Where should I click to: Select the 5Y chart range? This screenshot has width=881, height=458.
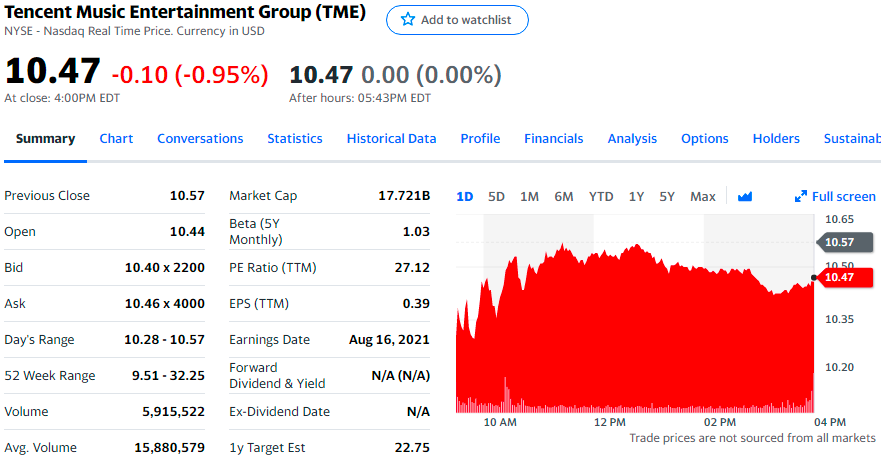click(x=667, y=197)
